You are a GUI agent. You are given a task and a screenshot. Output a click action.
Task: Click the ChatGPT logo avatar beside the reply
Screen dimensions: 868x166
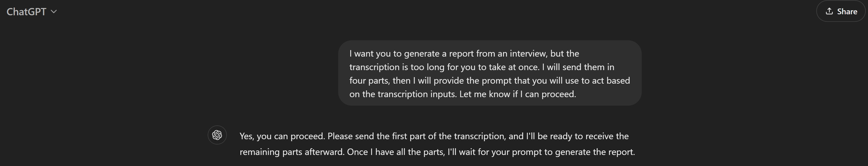pyautogui.click(x=217, y=135)
